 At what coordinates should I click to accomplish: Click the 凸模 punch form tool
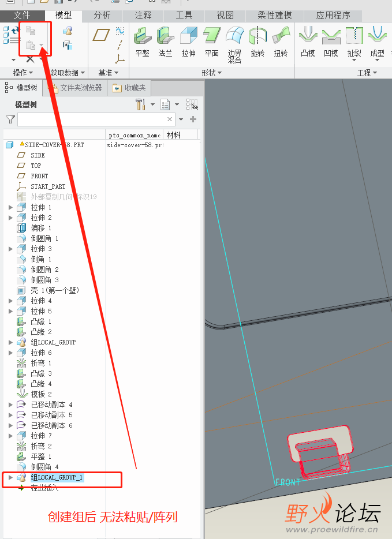tap(308, 41)
